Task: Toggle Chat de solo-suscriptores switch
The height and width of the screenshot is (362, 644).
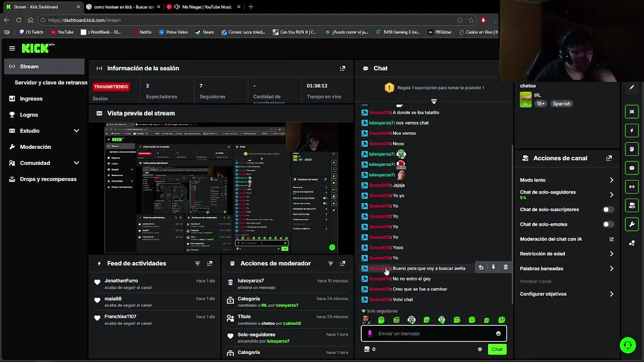Action: [x=608, y=210]
